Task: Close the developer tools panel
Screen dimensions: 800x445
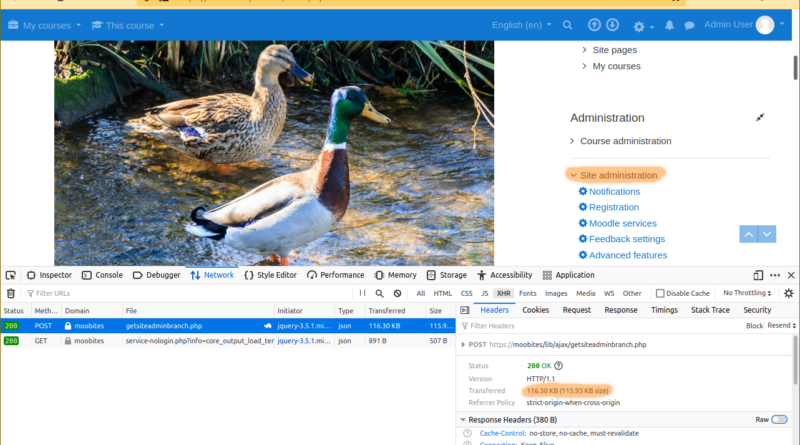Action: tap(791, 275)
